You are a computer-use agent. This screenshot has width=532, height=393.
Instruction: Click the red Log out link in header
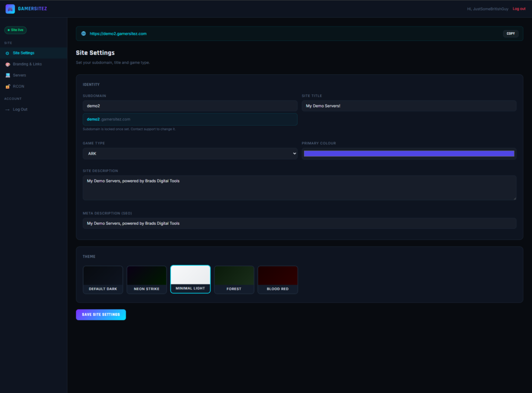(x=518, y=9)
